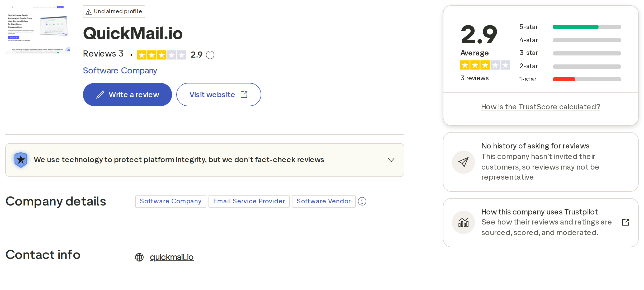Open the Software Company category link

click(x=120, y=71)
